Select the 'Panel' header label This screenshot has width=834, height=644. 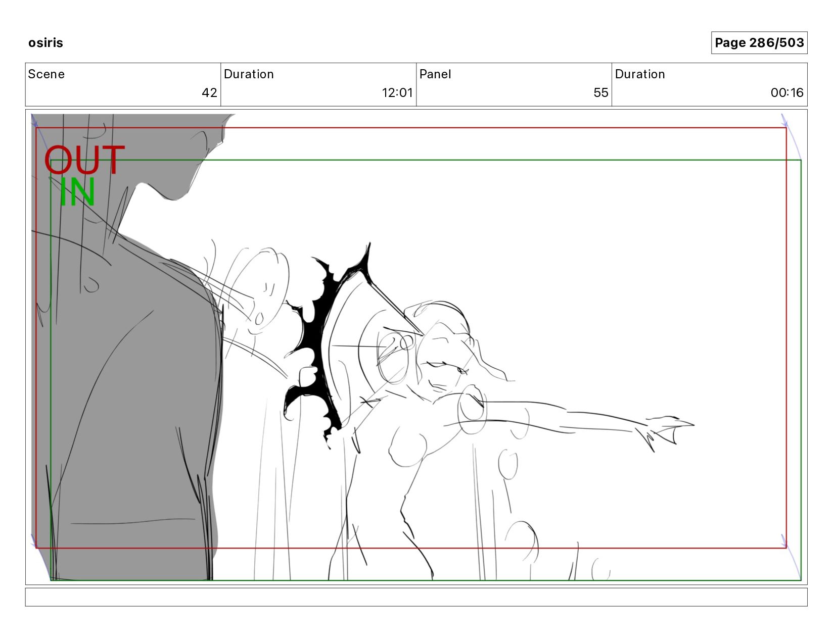coord(435,74)
